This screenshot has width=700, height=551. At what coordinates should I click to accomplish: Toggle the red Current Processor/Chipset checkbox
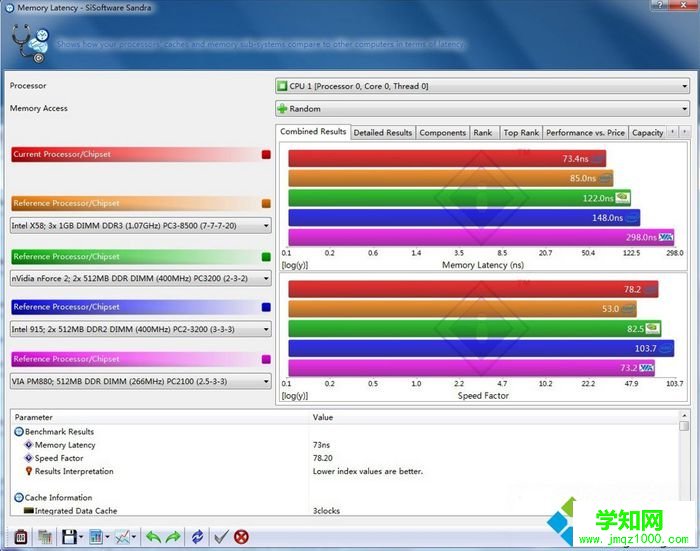point(266,154)
